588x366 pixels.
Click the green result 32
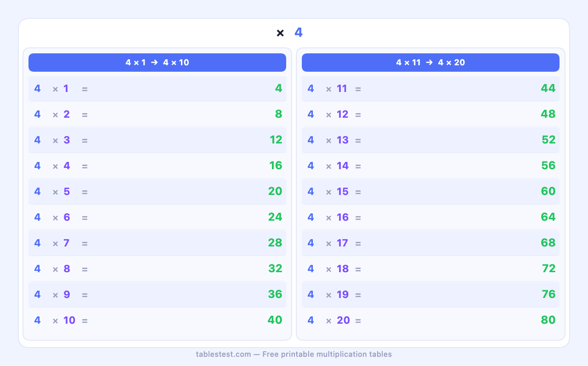pos(275,269)
